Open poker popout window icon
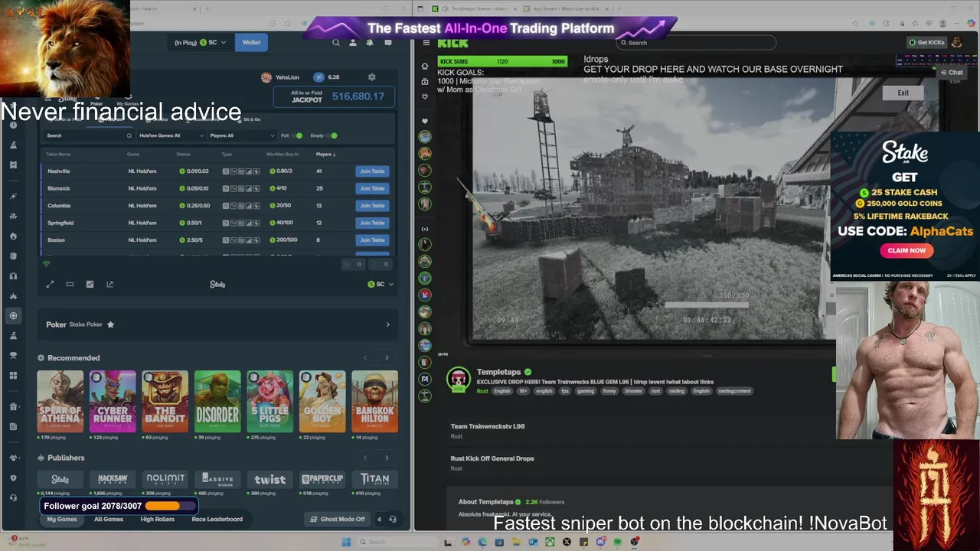Image resolution: width=980 pixels, height=551 pixels. pos(109,284)
